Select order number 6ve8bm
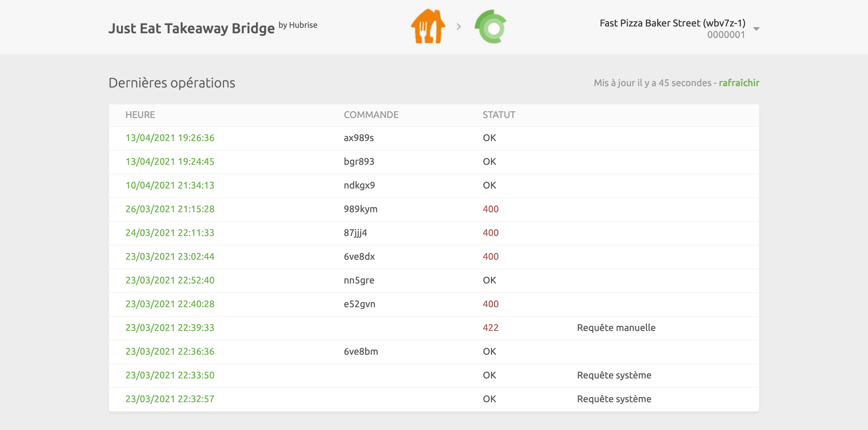This screenshot has width=868, height=430. pyautogui.click(x=361, y=352)
